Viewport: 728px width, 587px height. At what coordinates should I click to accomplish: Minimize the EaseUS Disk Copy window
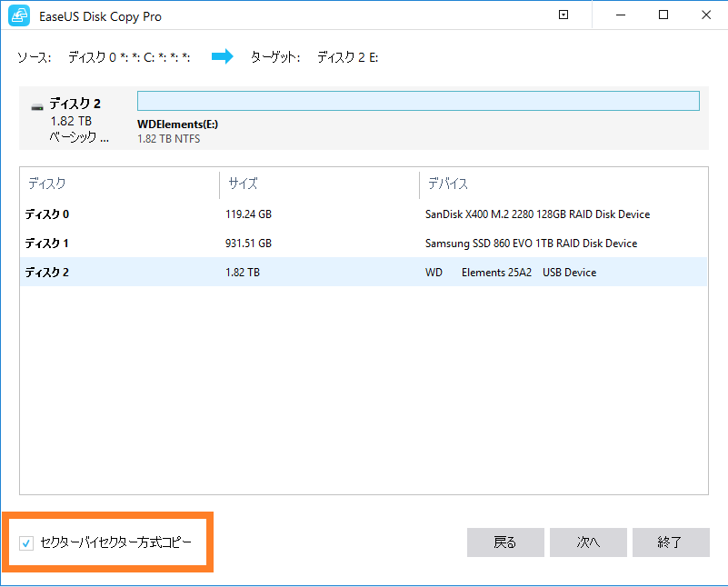click(620, 15)
